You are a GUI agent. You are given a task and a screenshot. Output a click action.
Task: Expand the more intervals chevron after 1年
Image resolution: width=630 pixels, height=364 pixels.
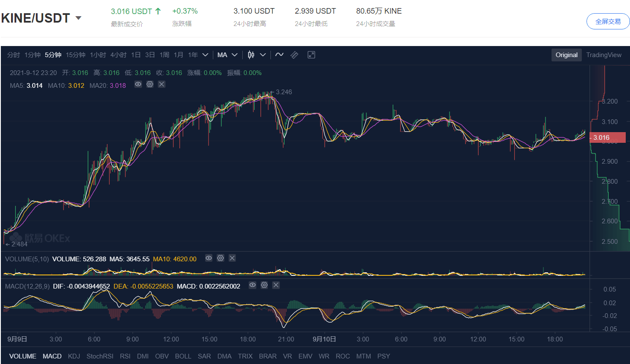click(x=205, y=55)
